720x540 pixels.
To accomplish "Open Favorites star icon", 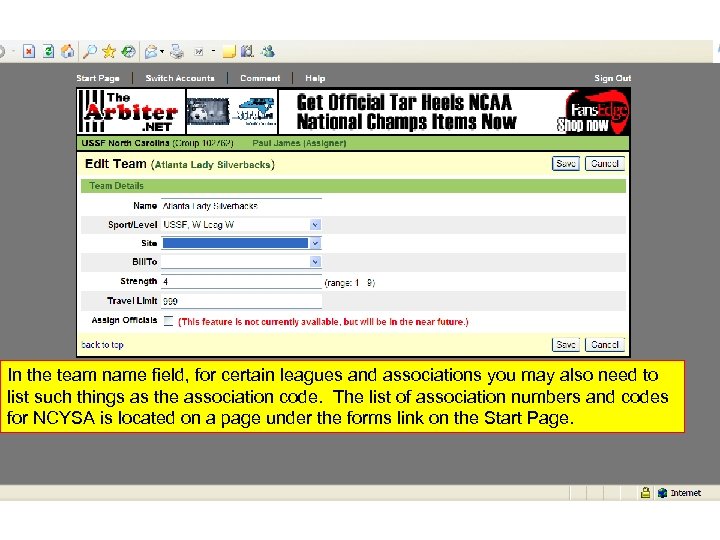I will 109,51.
